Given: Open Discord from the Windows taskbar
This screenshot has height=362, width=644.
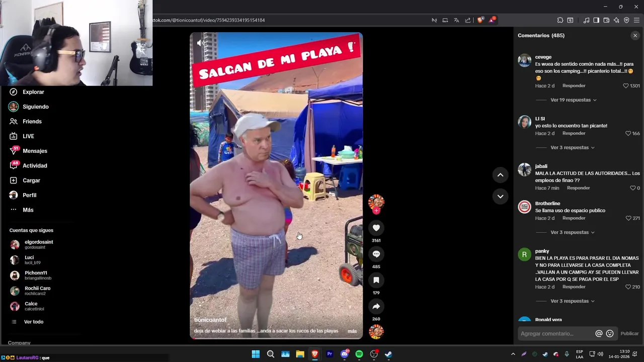Looking at the screenshot, I should pos(345,354).
